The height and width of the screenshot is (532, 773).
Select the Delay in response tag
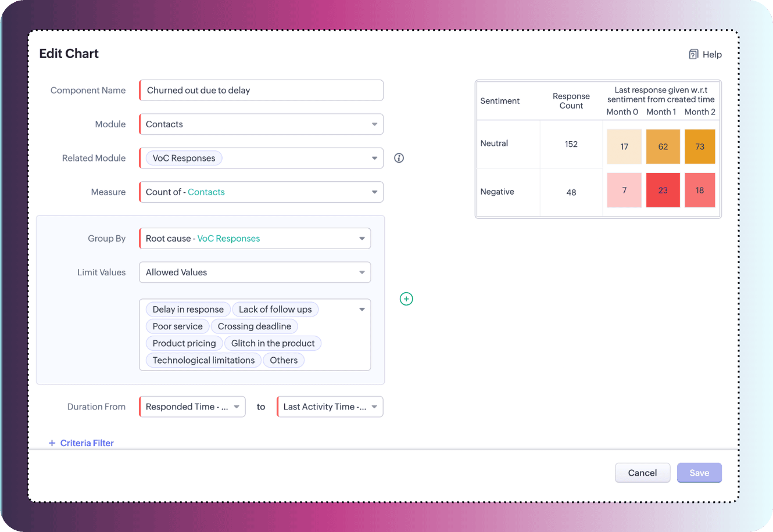188,310
